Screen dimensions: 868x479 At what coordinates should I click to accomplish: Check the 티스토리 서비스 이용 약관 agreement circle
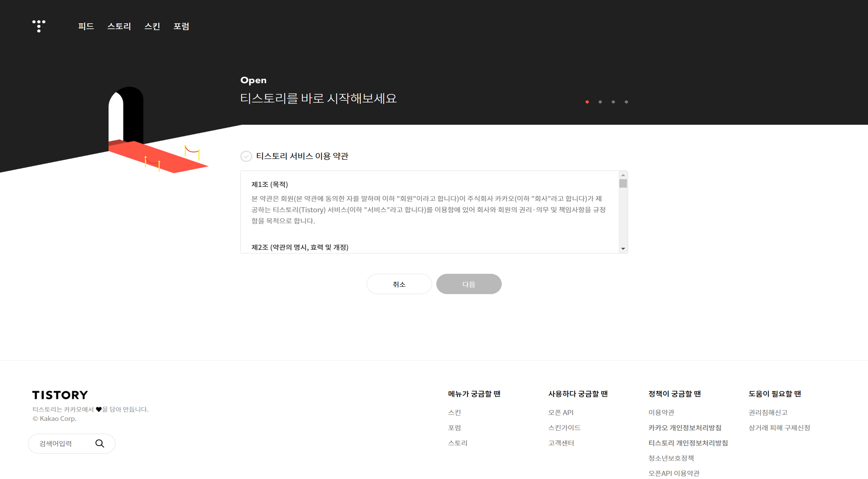(x=246, y=156)
